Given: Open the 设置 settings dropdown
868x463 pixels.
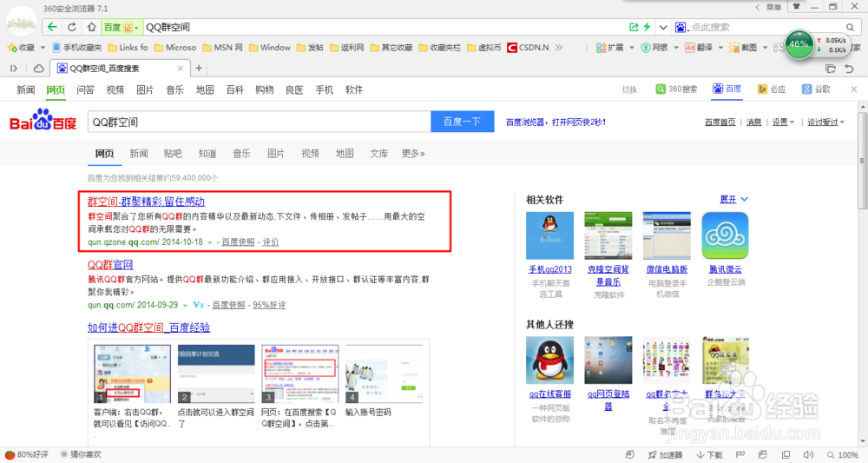Looking at the screenshot, I should click(783, 122).
